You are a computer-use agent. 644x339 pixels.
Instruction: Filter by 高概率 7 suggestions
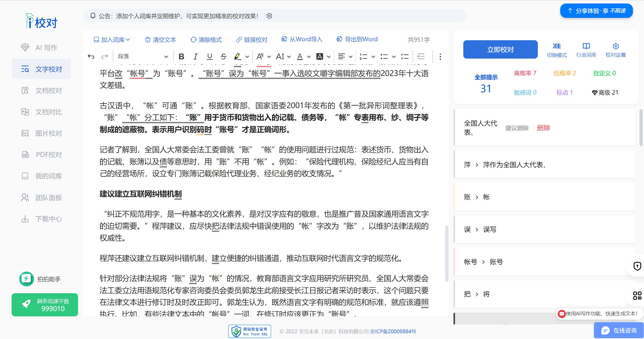pyautogui.click(x=525, y=73)
